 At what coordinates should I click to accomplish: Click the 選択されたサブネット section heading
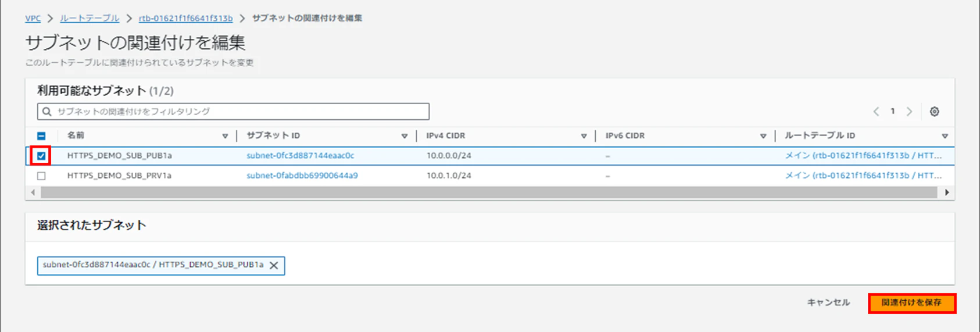(x=92, y=226)
